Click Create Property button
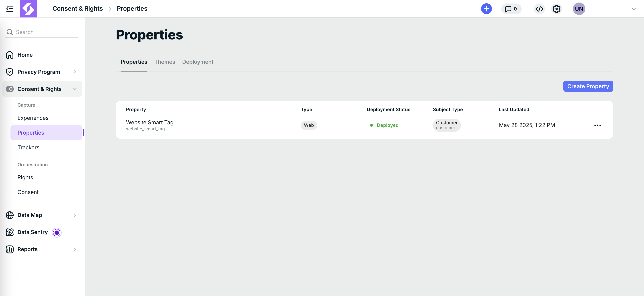Image resolution: width=644 pixels, height=296 pixels. click(588, 86)
